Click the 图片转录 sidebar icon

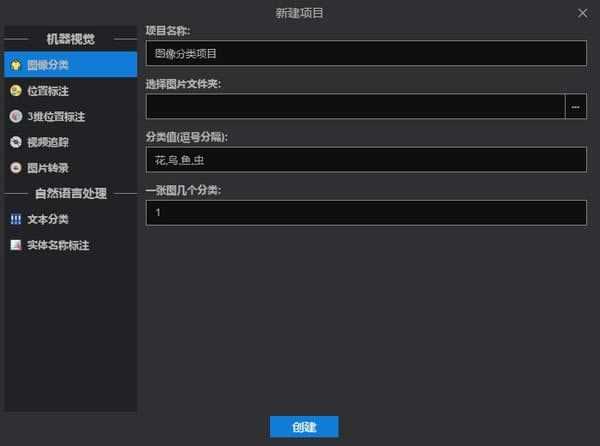click(x=15, y=168)
